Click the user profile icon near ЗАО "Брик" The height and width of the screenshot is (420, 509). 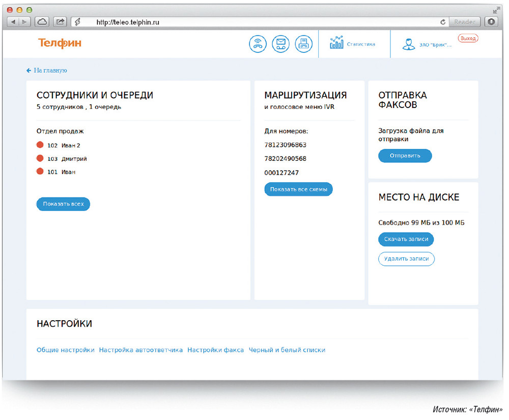(408, 44)
